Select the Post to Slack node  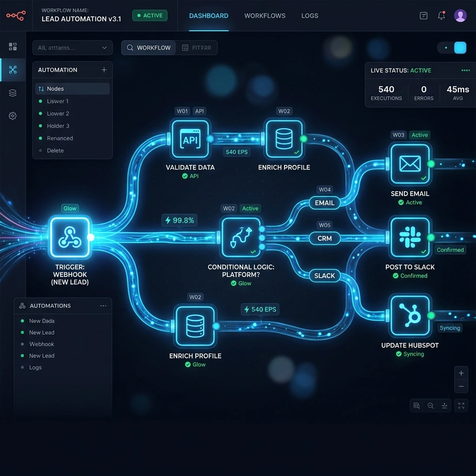[x=410, y=238]
